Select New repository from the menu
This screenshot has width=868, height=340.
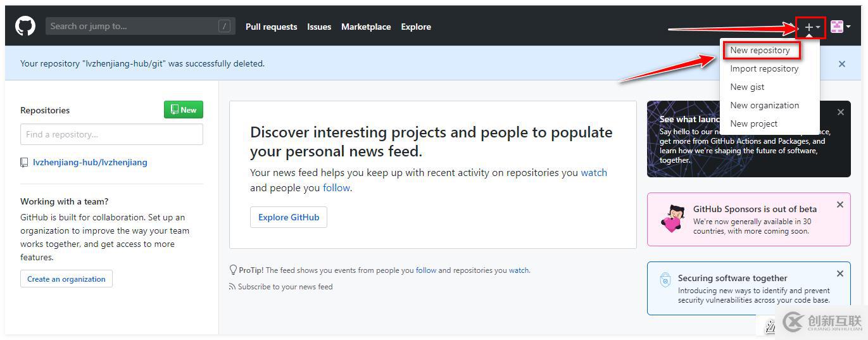tap(760, 50)
